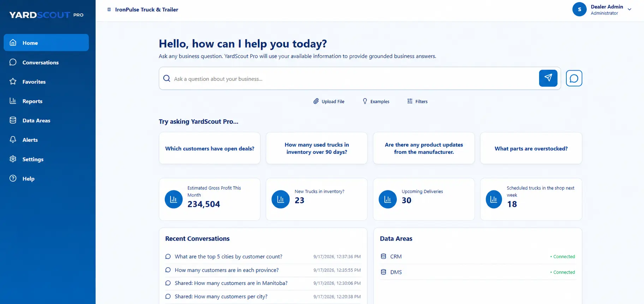
Task: Open Help in sidebar
Action: point(46,178)
